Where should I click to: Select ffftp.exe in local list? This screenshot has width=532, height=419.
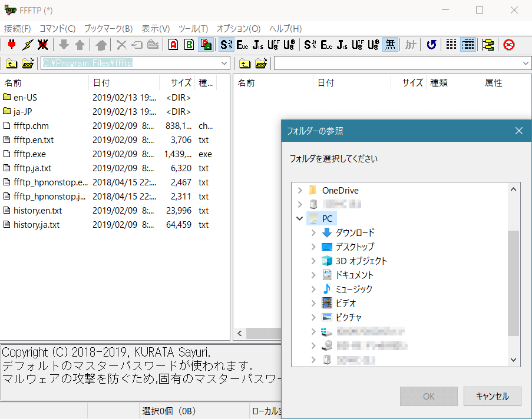tap(29, 154)
